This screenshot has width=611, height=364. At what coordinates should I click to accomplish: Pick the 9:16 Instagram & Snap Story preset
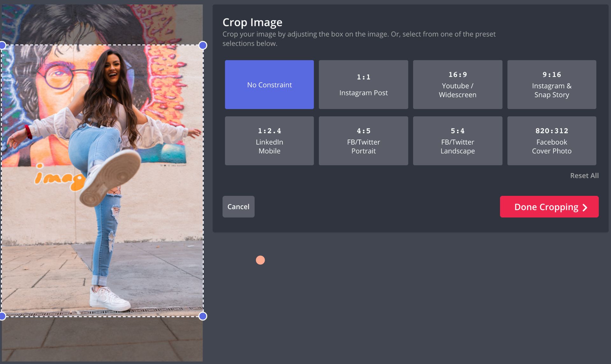click(551, 85)
